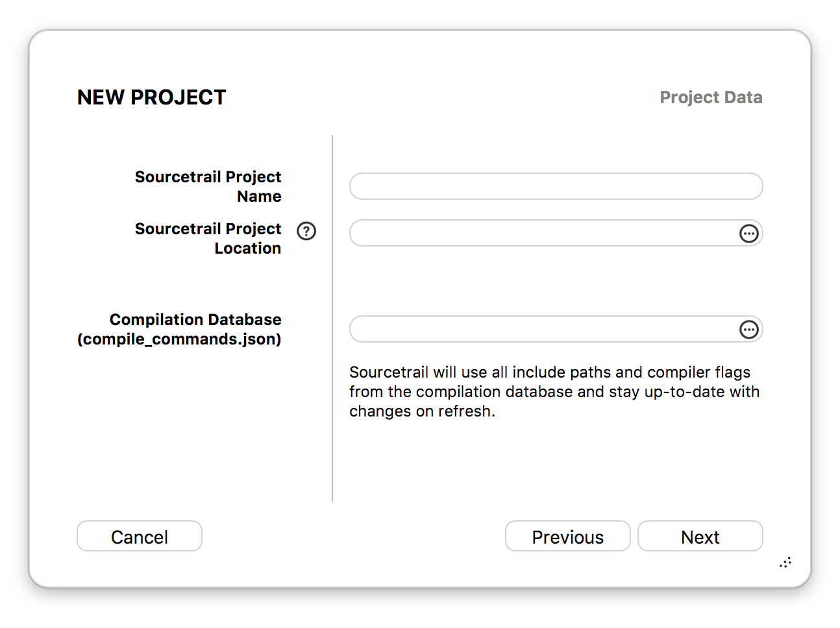Click the word Location in the label

[248, 248]
